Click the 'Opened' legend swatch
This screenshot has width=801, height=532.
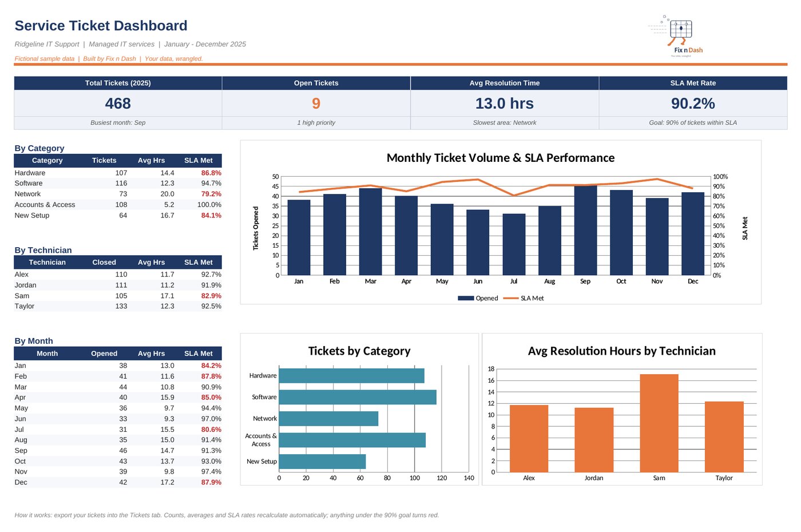pyautogui.click(x=466, y=298)
